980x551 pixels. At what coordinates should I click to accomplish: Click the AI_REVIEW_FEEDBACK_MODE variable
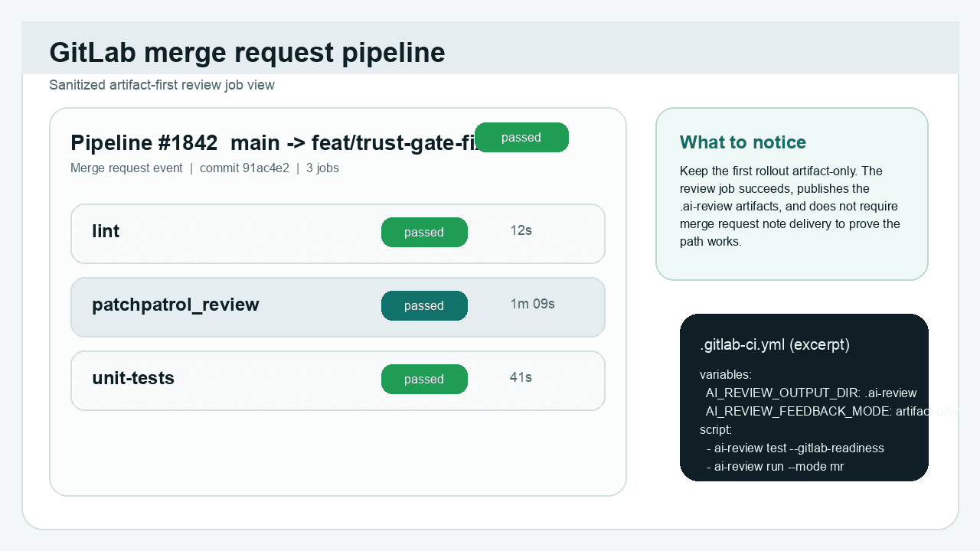pos(812,411)
